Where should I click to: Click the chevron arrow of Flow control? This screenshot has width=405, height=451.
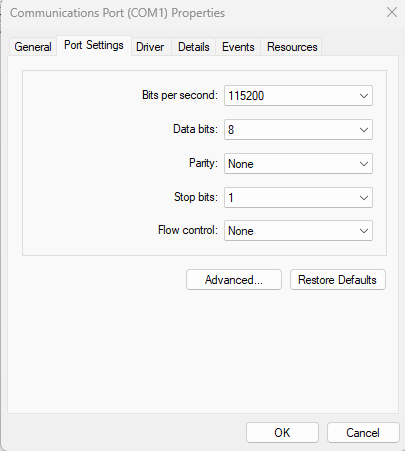pos(364,231)
